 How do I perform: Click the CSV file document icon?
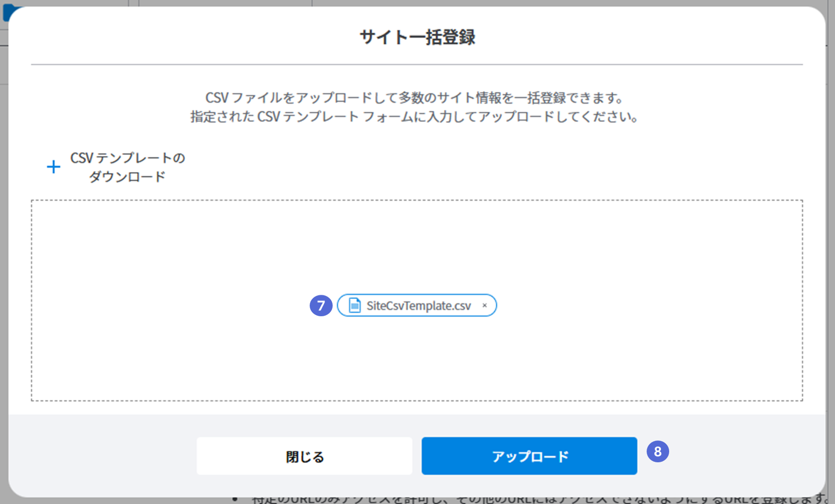point(355,305)
